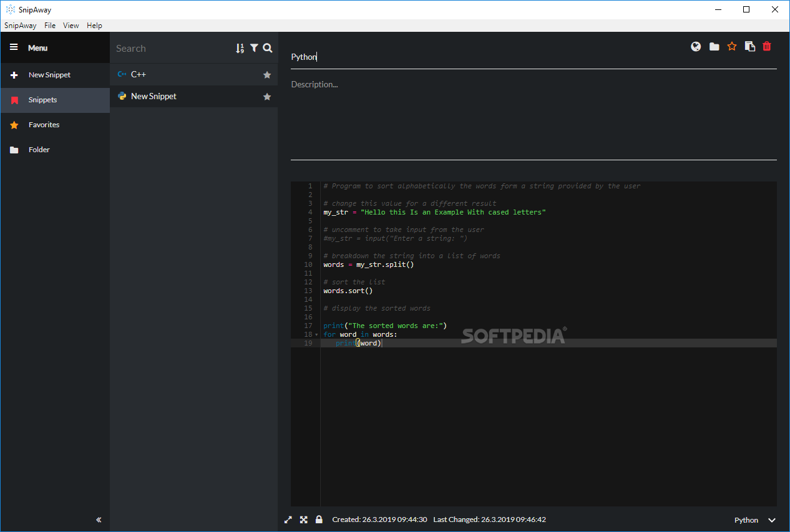Image resolution: width=790 pixels, height=532 pixels.
Task: Click the globe share icon
Action: 696,46
